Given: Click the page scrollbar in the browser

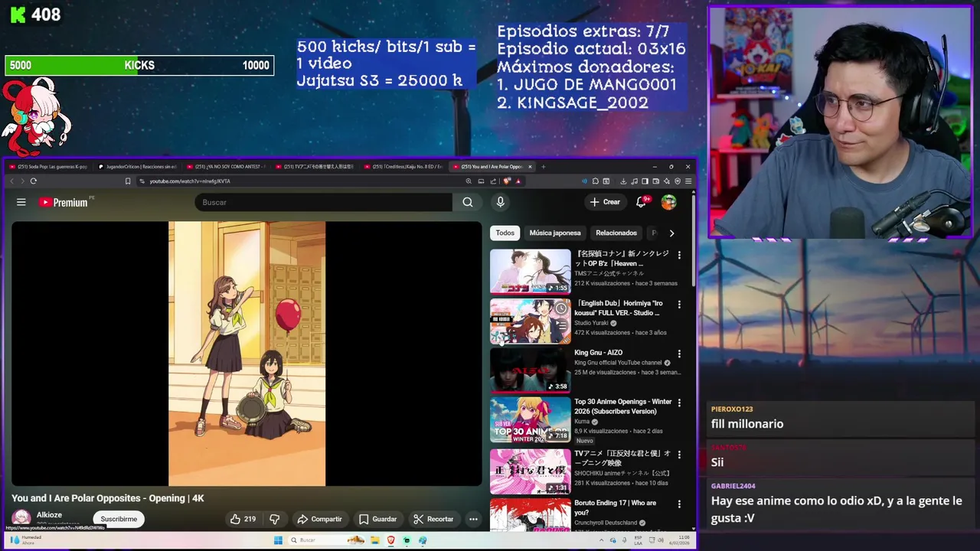Looking at the screenshot, I should click(694, 241).
